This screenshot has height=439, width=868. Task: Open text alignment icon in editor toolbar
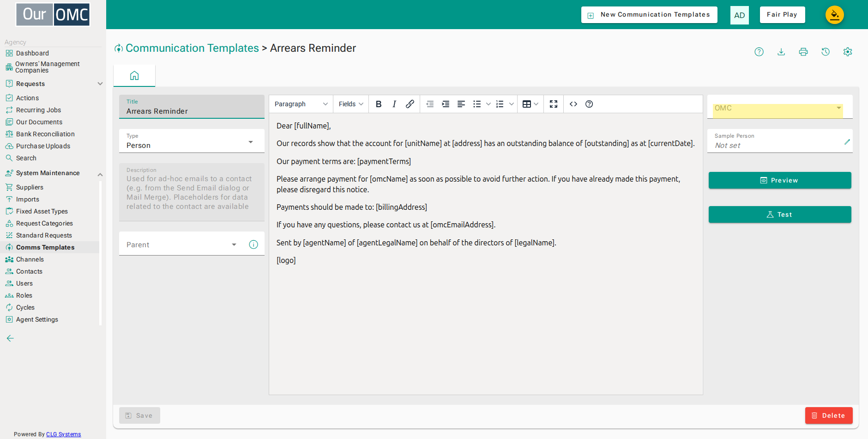tap(461, 104)
